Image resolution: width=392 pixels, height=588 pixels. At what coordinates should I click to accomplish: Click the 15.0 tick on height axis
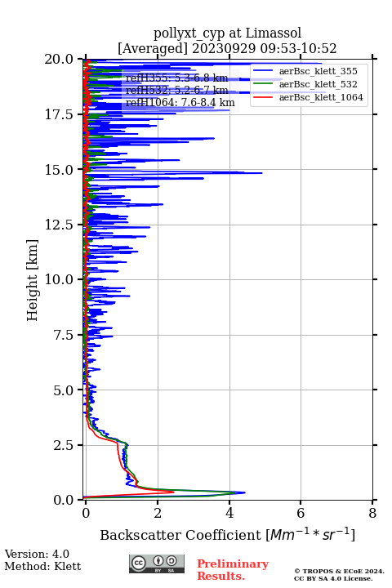coord(59,170)
